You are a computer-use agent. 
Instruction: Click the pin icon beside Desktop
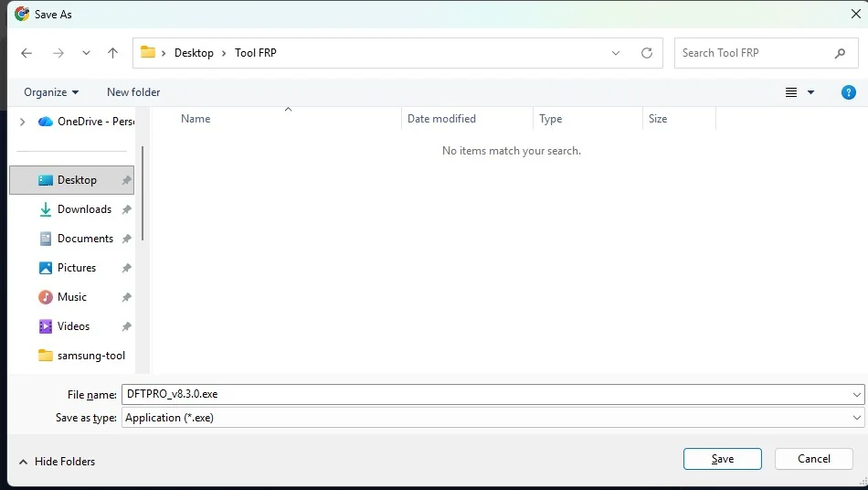tap(127, 180)
